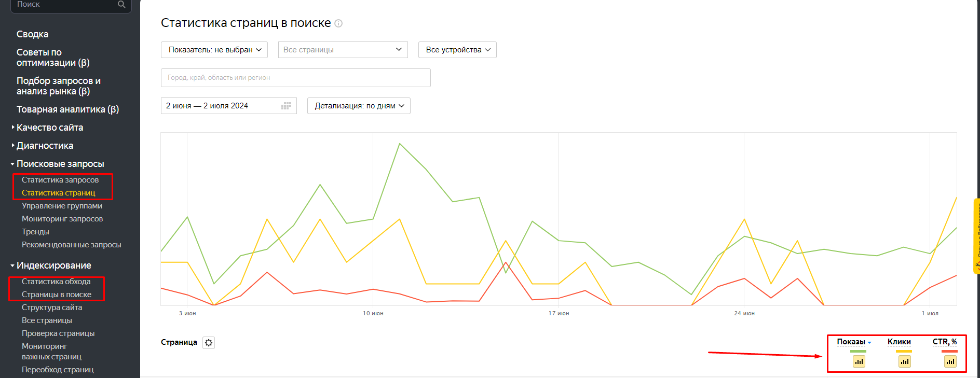Go to Страницы в поиске
This screenshot has width=980, height=378.
57,295
